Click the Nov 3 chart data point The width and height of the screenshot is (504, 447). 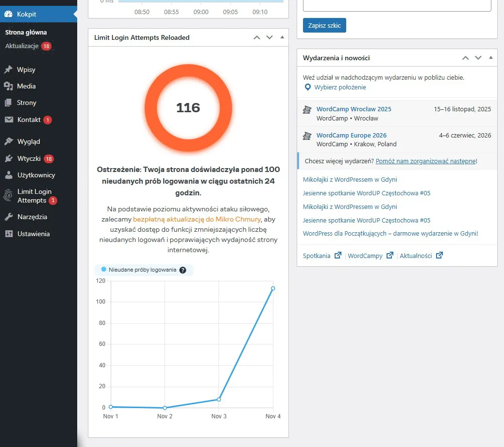[219, 399]
